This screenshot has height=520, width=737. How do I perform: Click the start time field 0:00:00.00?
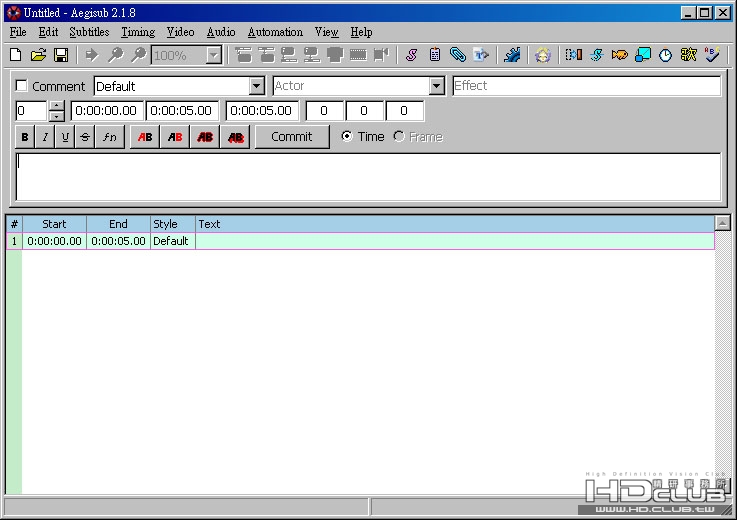pos(107,111)
